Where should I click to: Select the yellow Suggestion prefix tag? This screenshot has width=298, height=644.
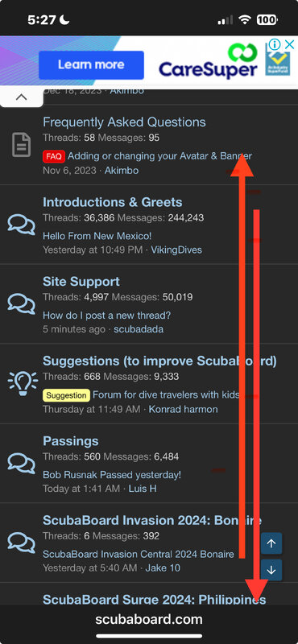click(66, 395)
